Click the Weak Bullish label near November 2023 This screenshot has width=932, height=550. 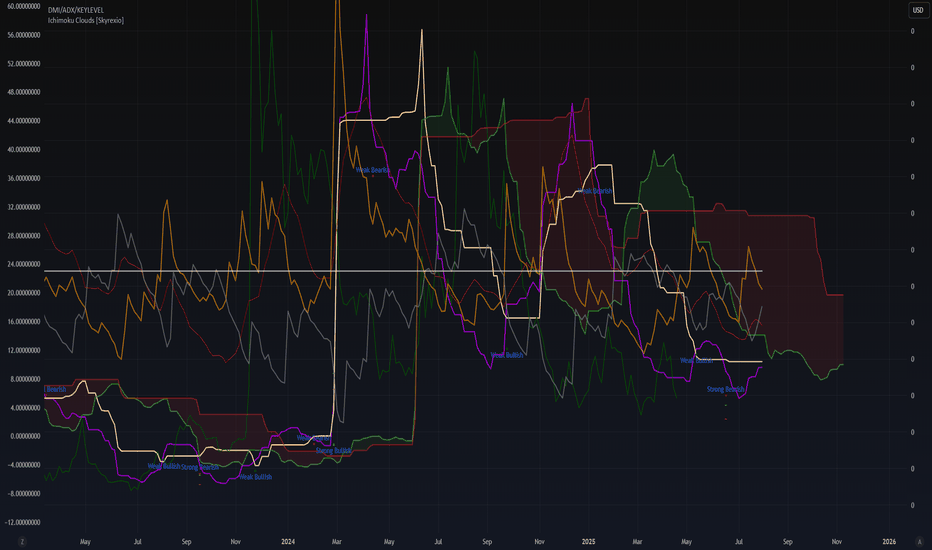click(256, 477)
